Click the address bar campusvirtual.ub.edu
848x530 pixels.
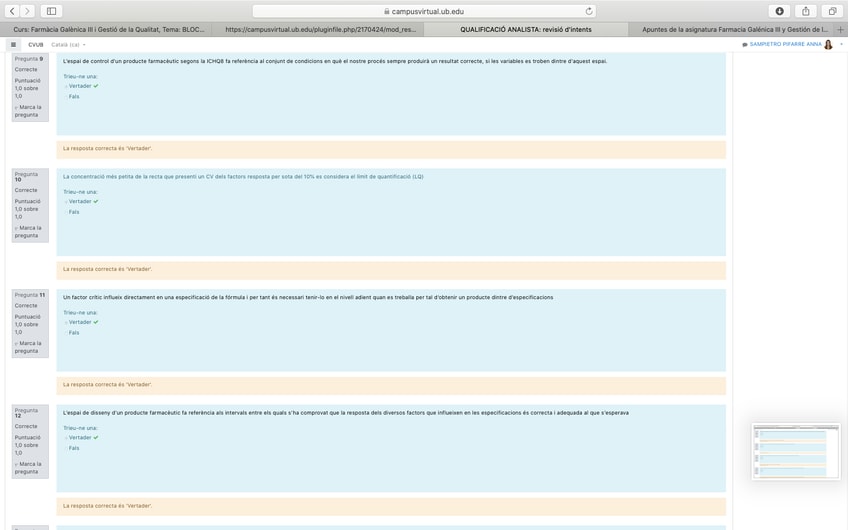click(x=425, y=11)
